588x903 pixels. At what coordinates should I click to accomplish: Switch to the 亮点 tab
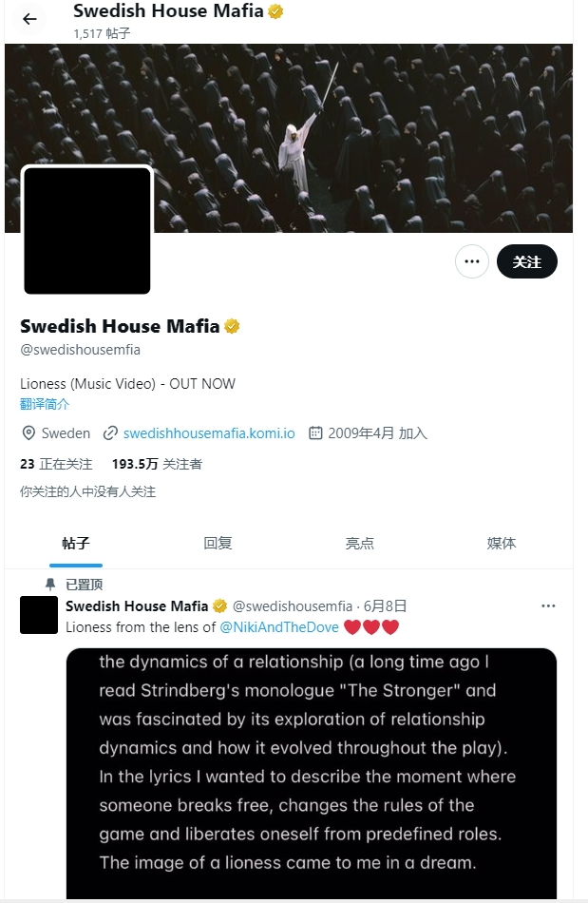360,543
